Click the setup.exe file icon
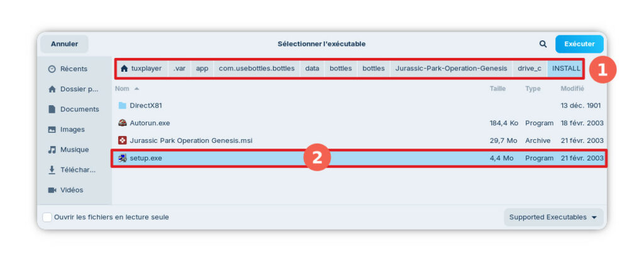644x272 pixels. 123,158
